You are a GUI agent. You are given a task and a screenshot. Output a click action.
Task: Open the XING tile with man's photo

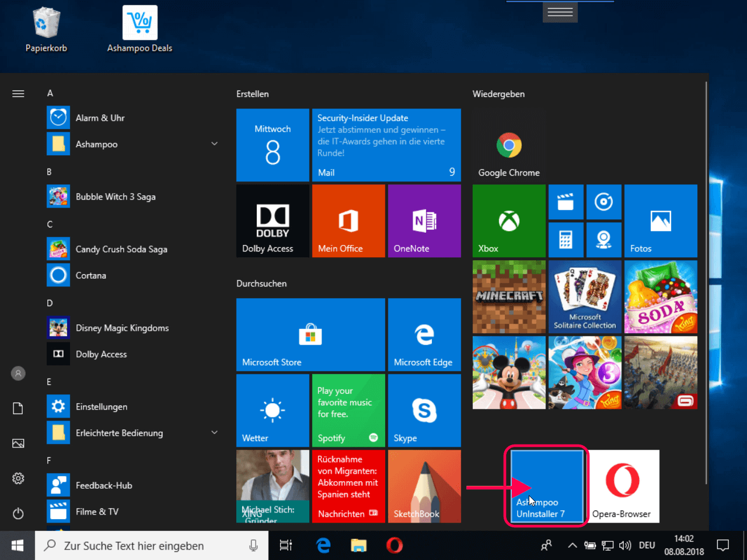point(273,487)
